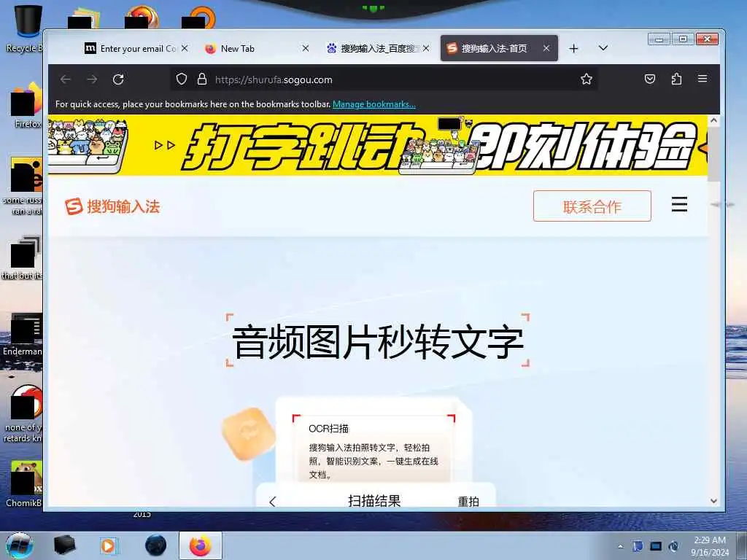Open volume tray icon
Viewport: 747px width, 560px height.
673,546
